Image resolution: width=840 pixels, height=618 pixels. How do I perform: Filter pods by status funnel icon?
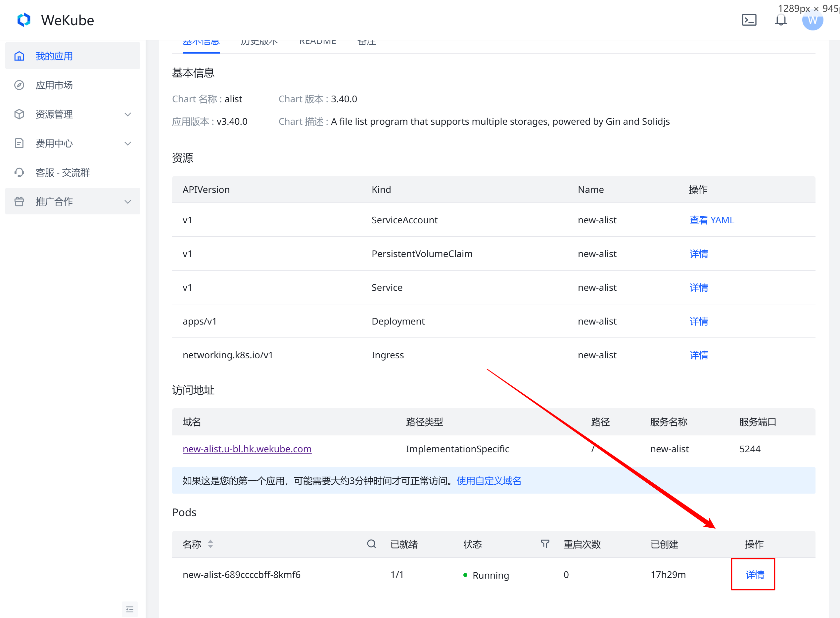545,544
